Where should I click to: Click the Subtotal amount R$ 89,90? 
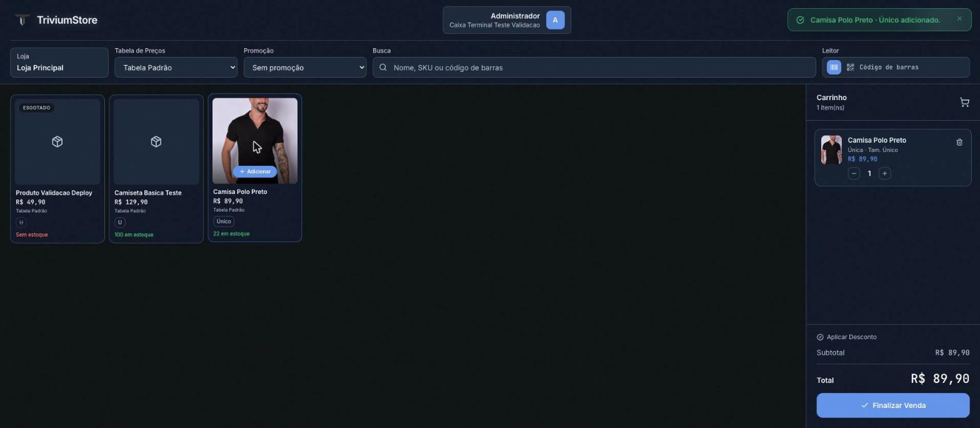[952, 353]
